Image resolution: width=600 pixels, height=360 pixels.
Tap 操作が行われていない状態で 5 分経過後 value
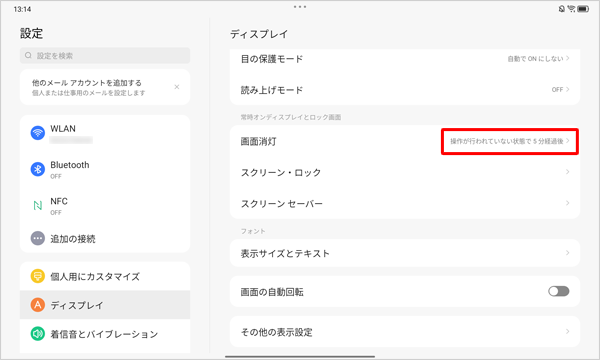point(507,141)
